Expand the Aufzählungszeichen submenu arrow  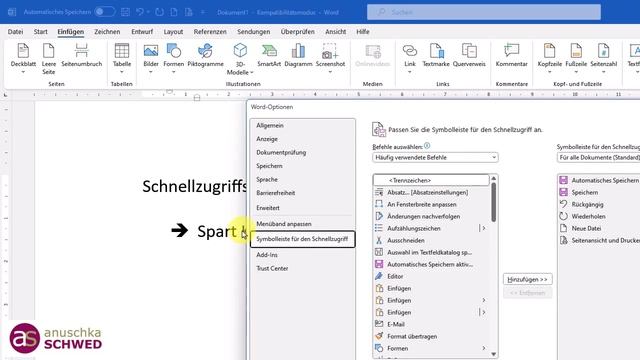484,228
